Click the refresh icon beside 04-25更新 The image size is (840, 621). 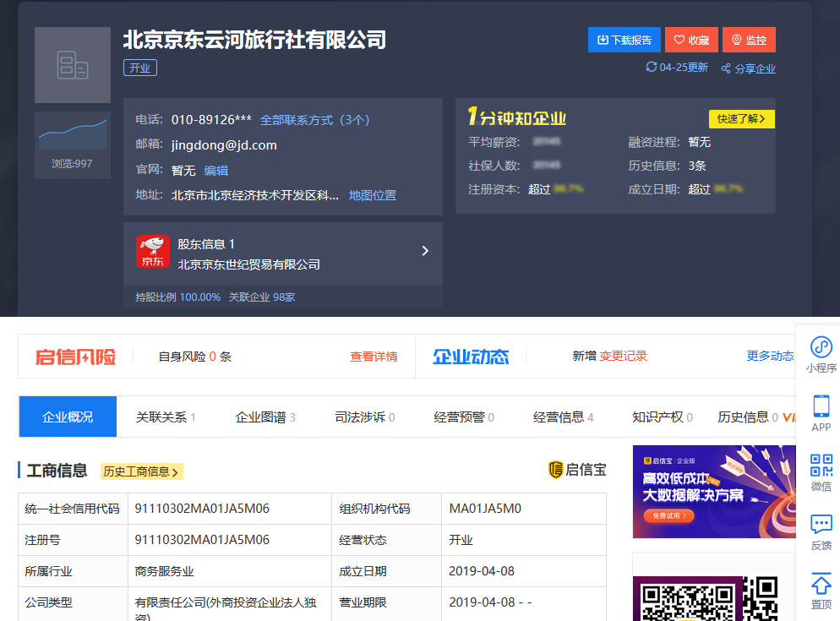tap(650, 68)
